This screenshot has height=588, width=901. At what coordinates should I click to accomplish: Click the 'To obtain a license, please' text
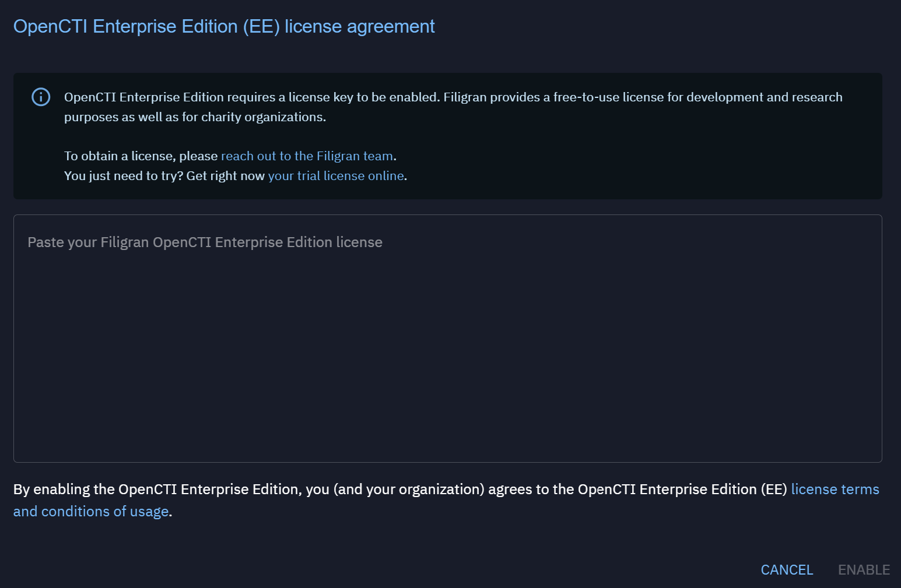click(141, 156)
